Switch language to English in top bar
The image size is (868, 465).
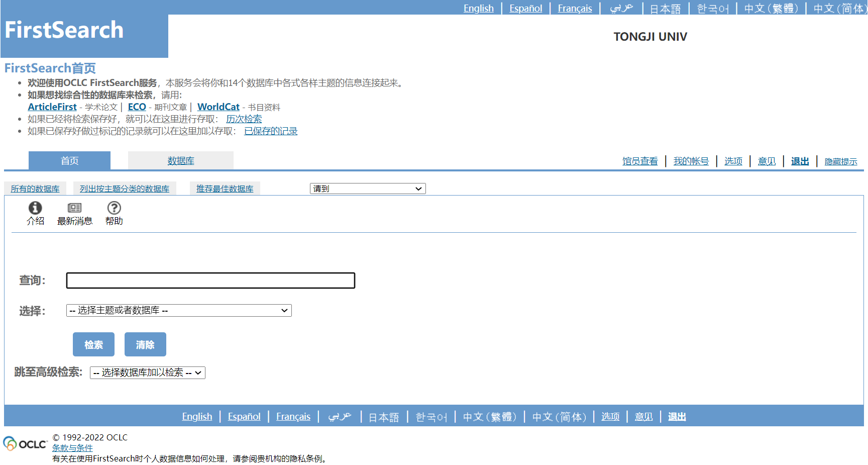coord(478,9)
